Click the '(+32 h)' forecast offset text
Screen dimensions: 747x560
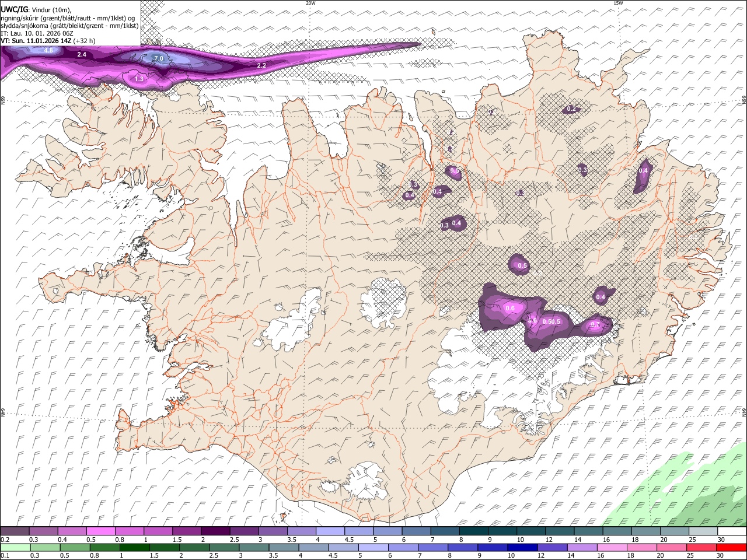coord(84,41)
